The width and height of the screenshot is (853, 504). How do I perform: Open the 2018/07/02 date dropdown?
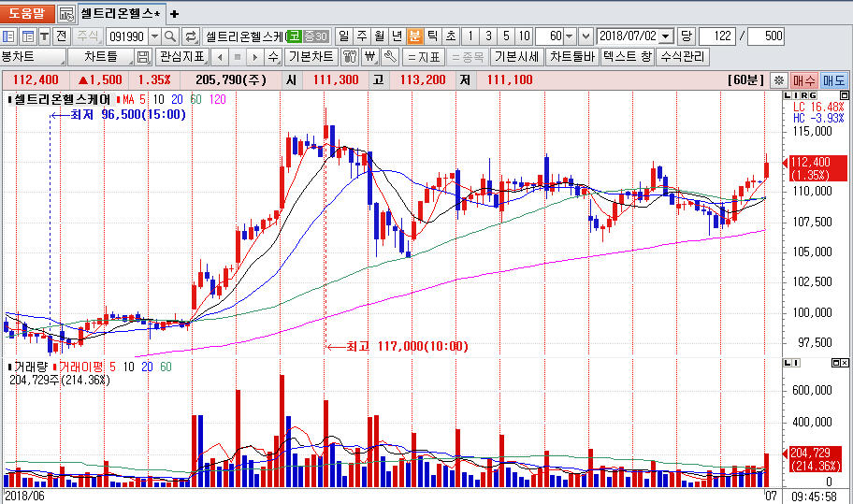tap(665, 36)
